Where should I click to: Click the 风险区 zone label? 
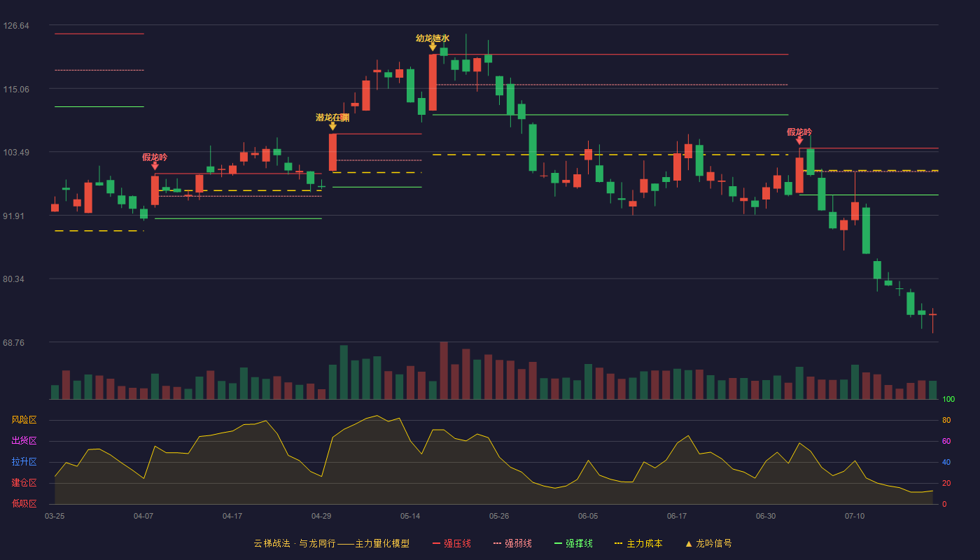pyautogui.click(x=24, y=420)
